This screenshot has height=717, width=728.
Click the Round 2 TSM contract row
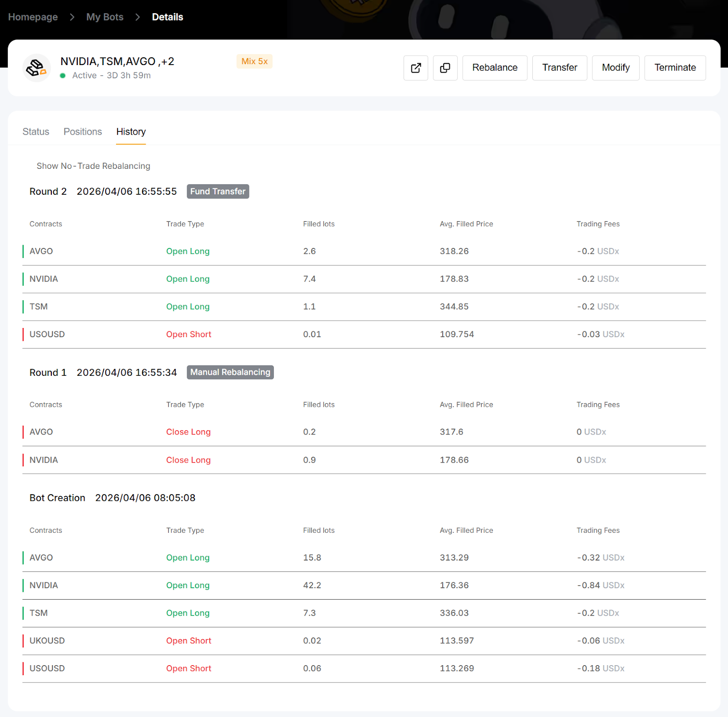[364, 307]
